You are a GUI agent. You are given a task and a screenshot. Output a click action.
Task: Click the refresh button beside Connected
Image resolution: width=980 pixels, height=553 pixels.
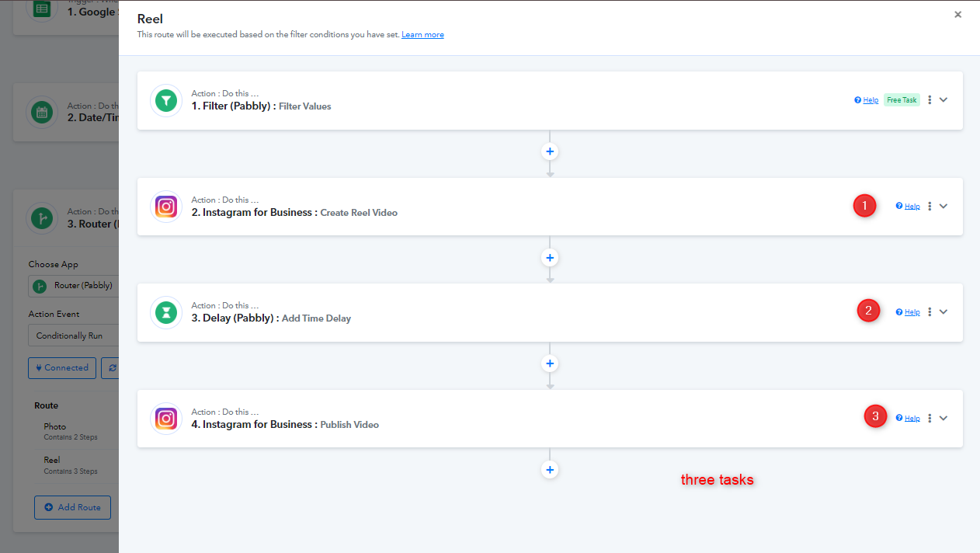tap(110, 368)
